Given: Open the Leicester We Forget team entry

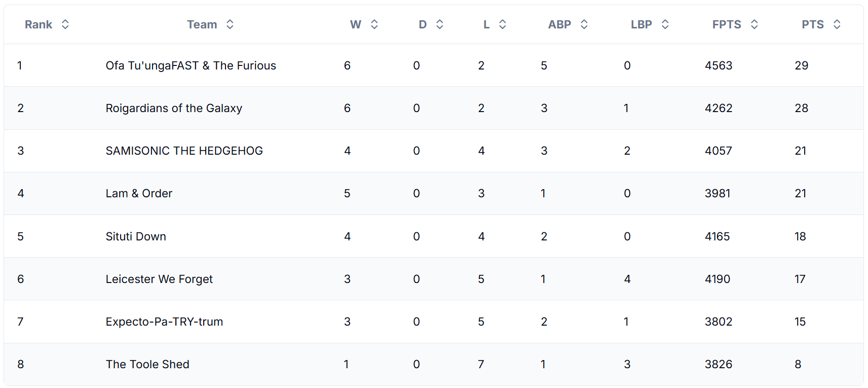Looking at the screenshot, I should [x=159, y=279].
